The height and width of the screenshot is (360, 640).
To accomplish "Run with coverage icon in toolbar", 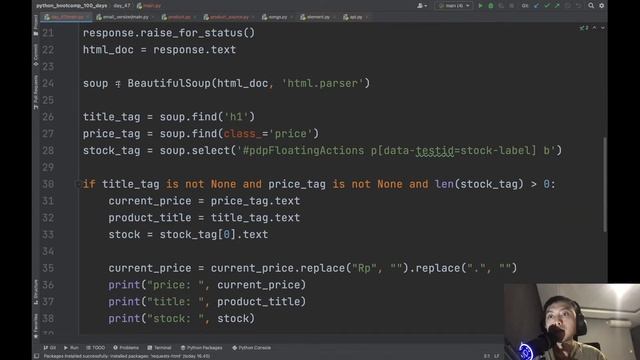I will 501,6.
